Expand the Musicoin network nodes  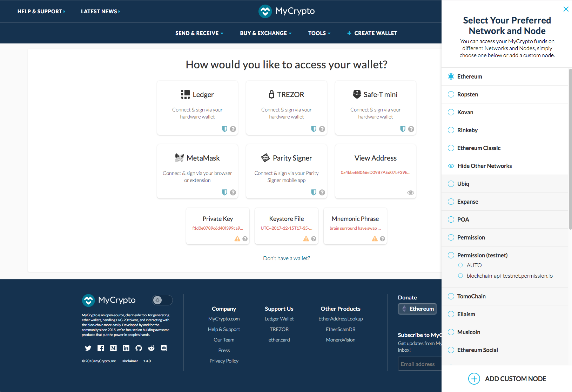[x=504, y=332]
